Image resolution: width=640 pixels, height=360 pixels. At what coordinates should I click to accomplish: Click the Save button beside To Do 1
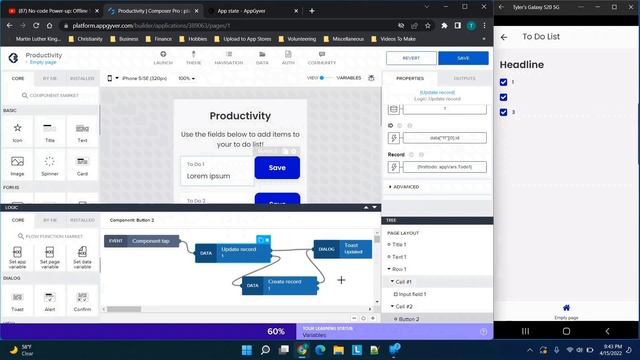click(277, 167)
